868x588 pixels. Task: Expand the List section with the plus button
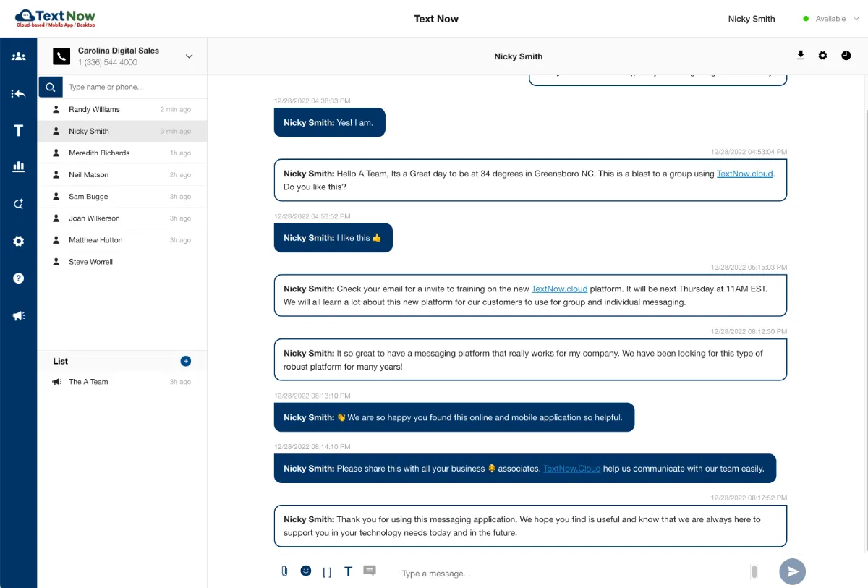[186, 361]
